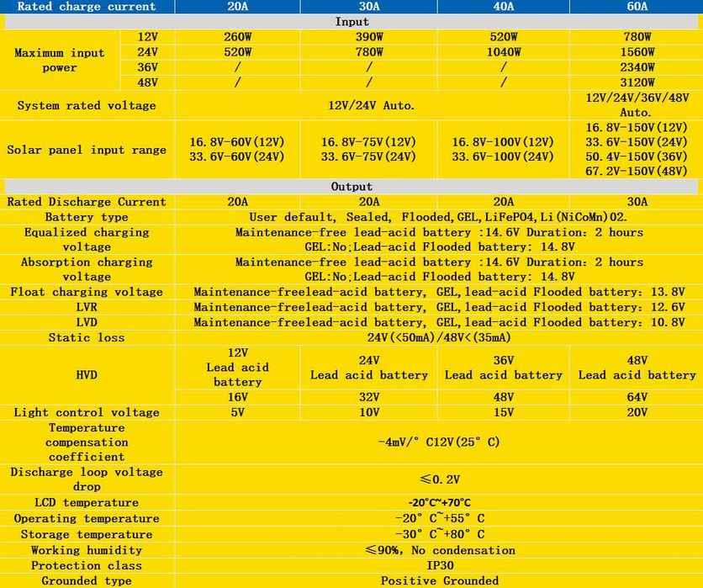Select the 'Positive Grounded' value
This screenshot has width=703, height=588.
[440, 580]
